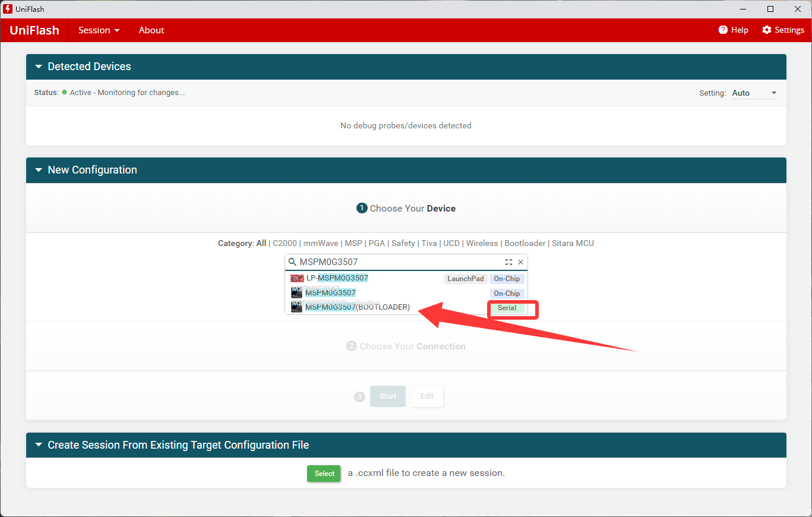Screen dimensions: 812x517
Task: Open the Auto setting dropdown
Action: (754, 93)
